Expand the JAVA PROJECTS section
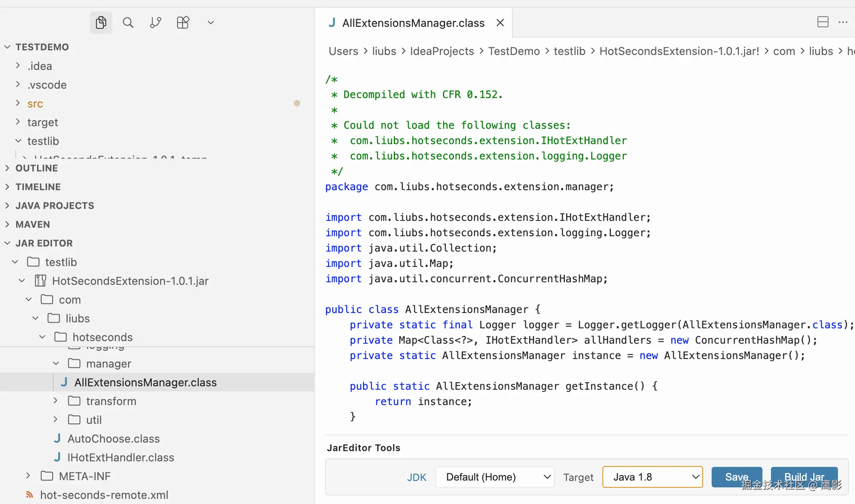Screen dimensions: 855x504 pyautogui.click(x=55, y=206)
